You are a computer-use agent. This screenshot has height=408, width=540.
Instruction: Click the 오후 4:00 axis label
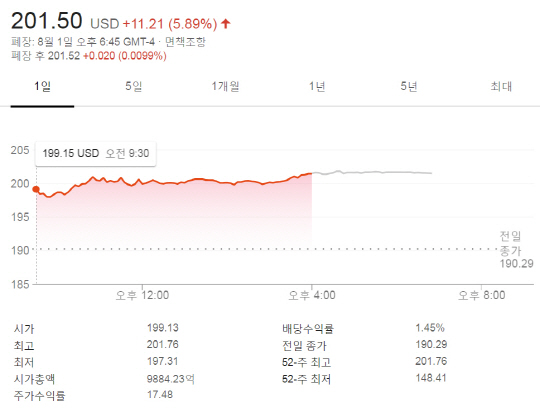[312, 295]
